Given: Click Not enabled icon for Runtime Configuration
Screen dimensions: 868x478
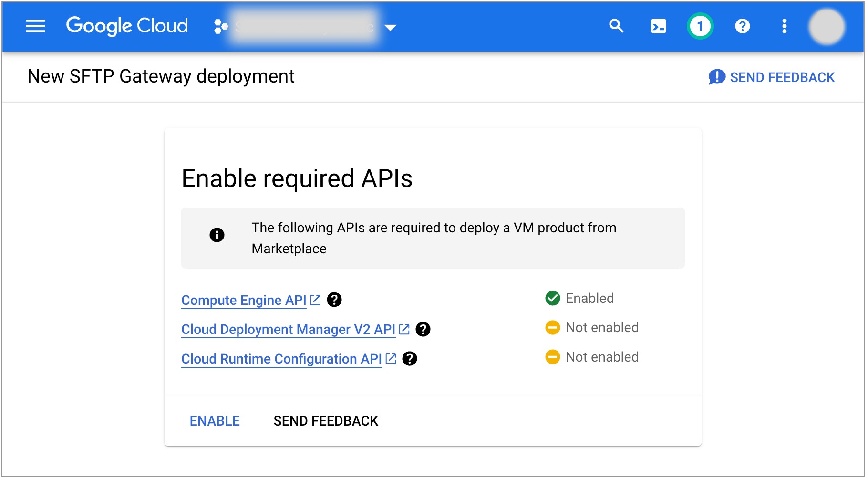Looking at the screenshot, I should coord(552,357).
